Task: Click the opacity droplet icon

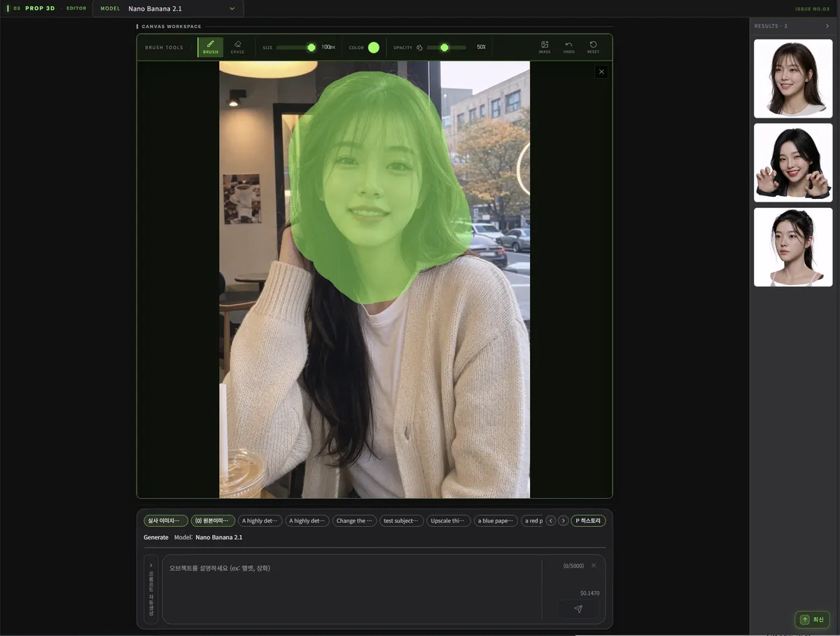Action: click(419, 48)
